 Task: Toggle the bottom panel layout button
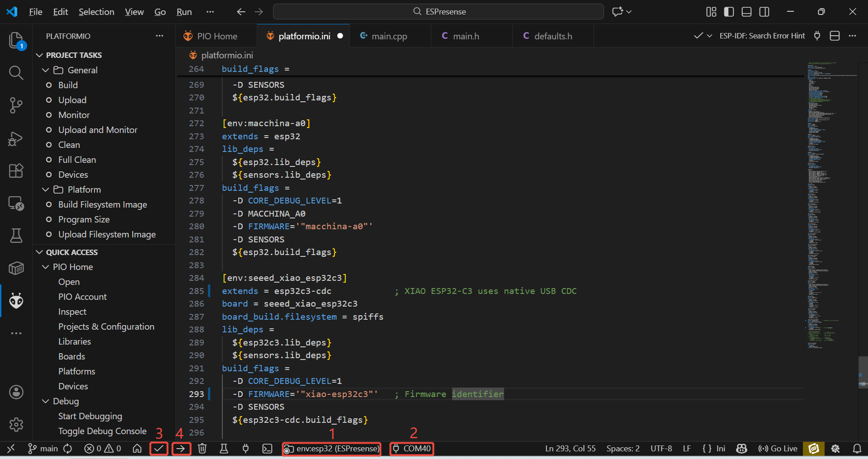746,12
